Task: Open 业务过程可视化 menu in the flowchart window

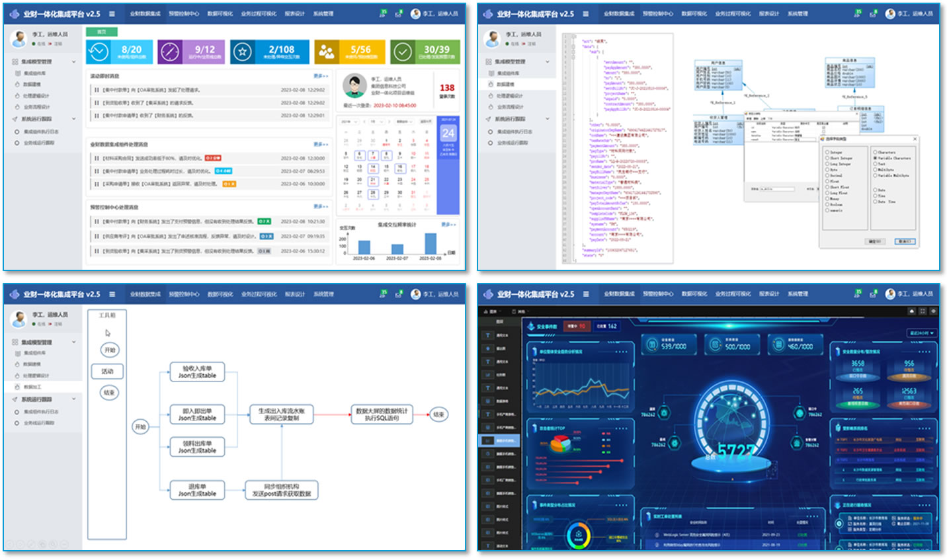Action: point(259,294)
